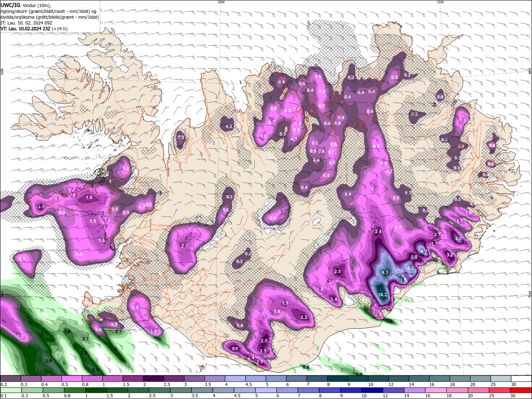
Task: Click rain legend swatch between 0.1 and 0.3
Action: (11, 390)
